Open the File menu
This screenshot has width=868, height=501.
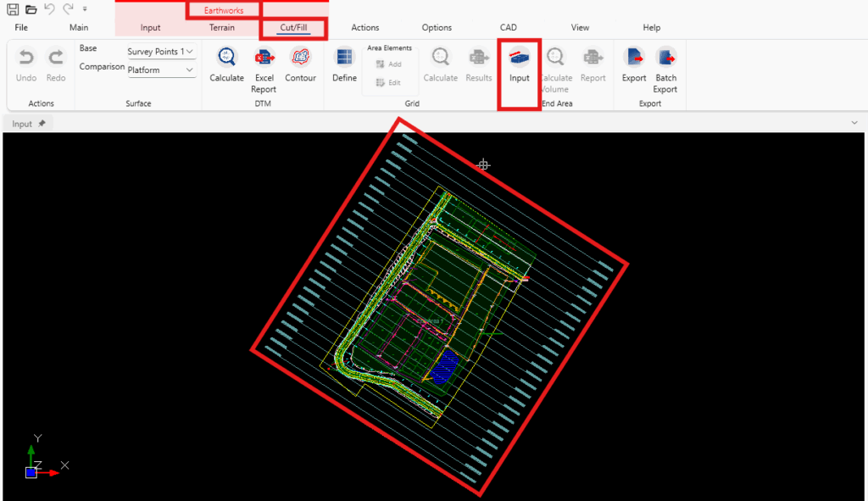pyautogui.click(x=21, y=27)
